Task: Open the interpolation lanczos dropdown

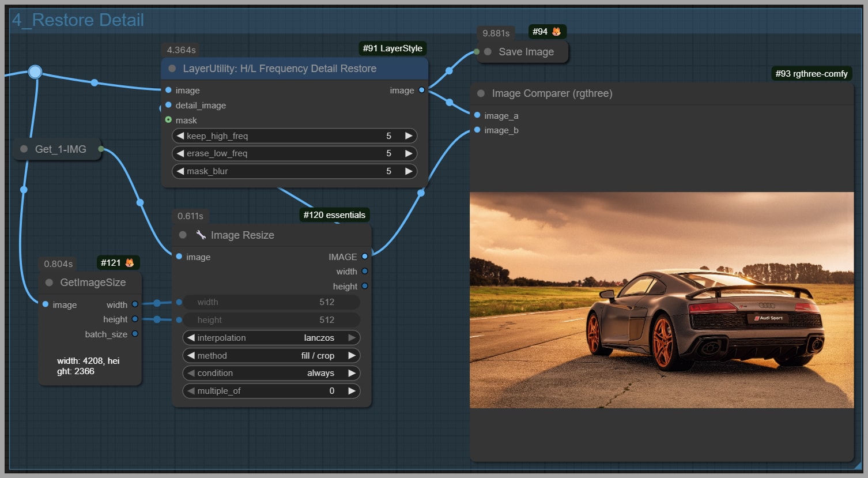Action: tap(271, 338)
